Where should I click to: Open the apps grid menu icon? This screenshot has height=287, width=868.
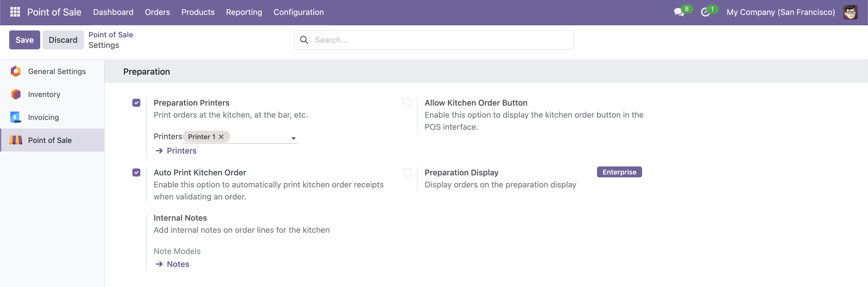(x=15, y=12)
